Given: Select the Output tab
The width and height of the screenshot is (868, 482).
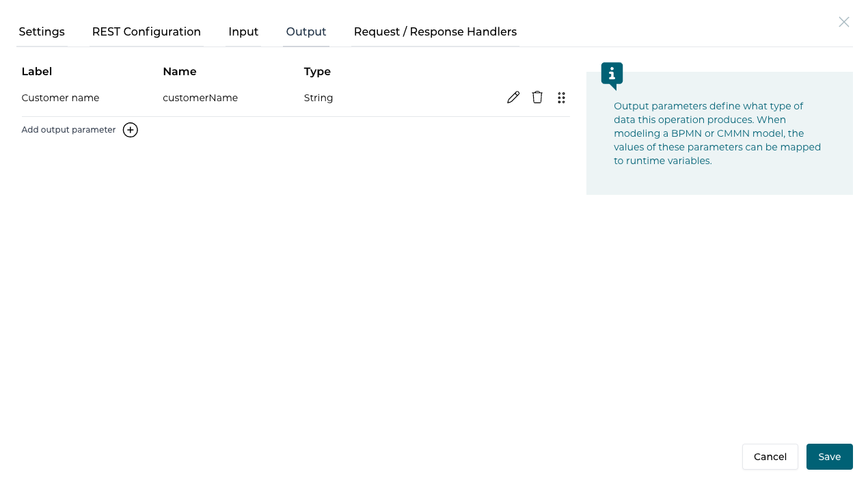Looking at the screenshot, I should pyautogui.click(x=306, y=31).
